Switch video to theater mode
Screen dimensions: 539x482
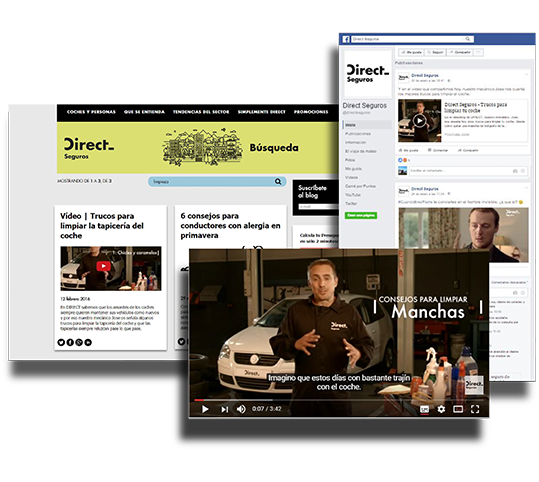[x=458, y=409]
